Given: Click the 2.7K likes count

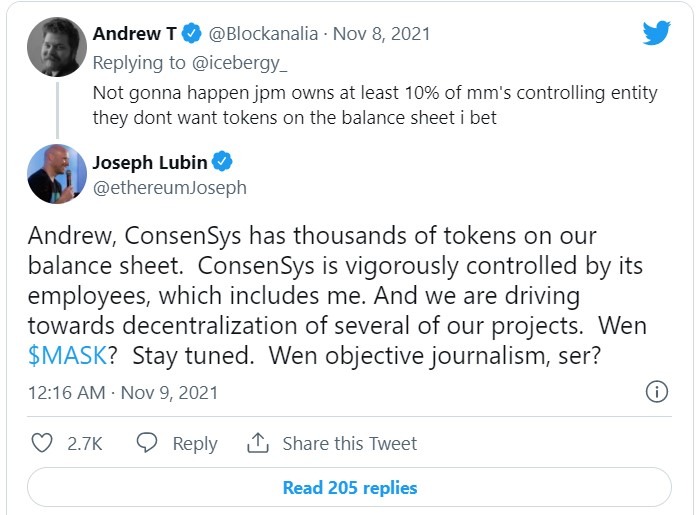Looking at the screenshot, I should pyautogui.click(x=85, y=443).
